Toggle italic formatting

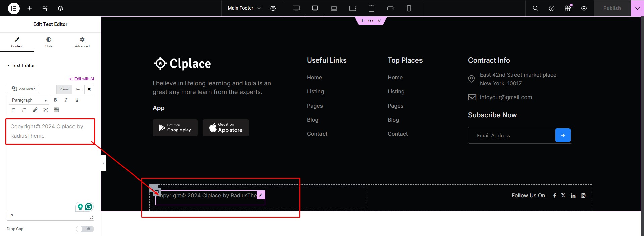pyautogui.click(x=66, y=100)
